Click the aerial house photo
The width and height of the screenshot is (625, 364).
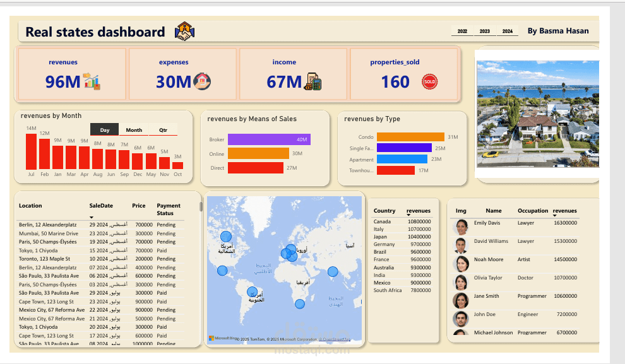[538, 114]
